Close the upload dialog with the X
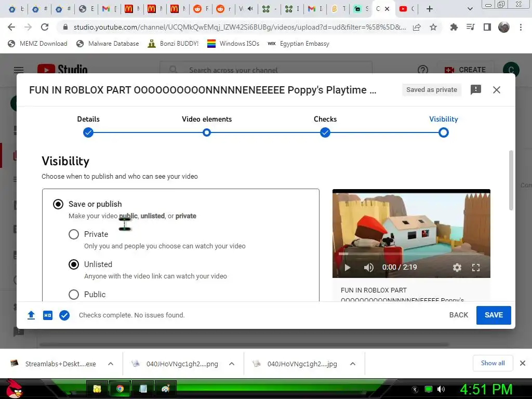 tap(496, 90)
